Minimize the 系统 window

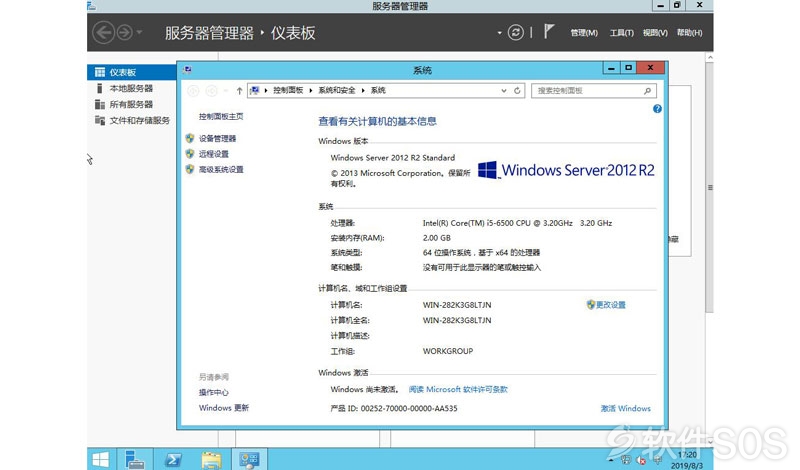(611, 68)
